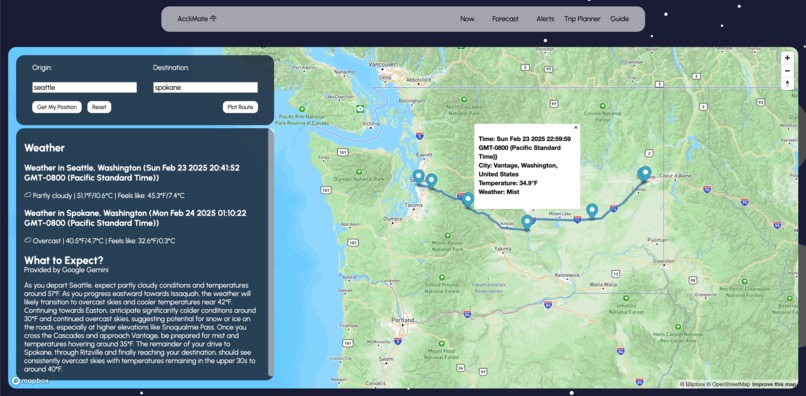Click the Victoria city label on map
806x396 pixels.
click(x=370, y=125)
